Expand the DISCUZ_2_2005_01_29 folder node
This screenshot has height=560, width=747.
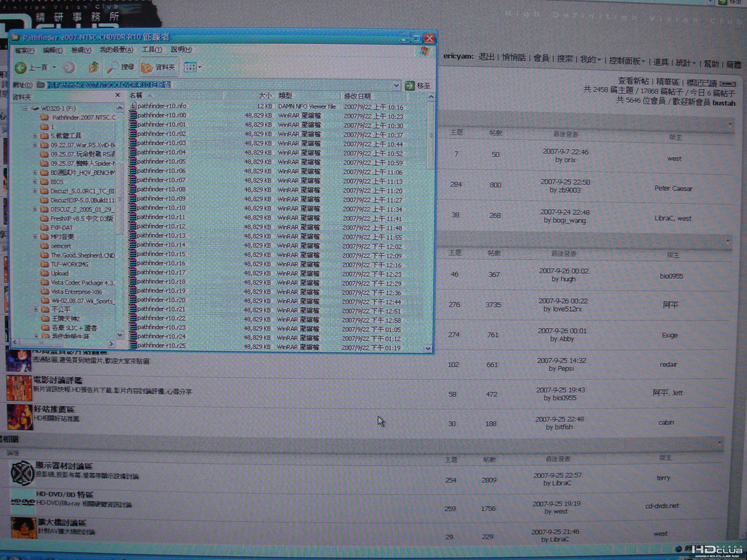coord(35,209)
